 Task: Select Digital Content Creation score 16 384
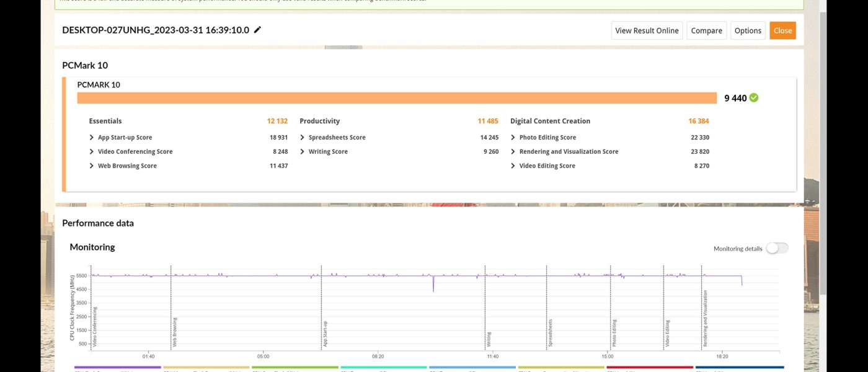click(x=699, y=121)
